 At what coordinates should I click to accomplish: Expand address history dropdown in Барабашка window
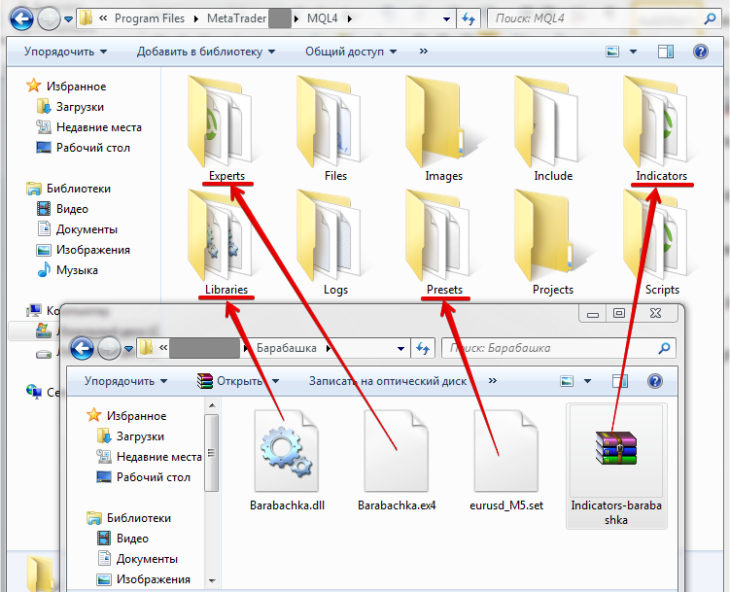pyautogui.click(x=400, y=349)
